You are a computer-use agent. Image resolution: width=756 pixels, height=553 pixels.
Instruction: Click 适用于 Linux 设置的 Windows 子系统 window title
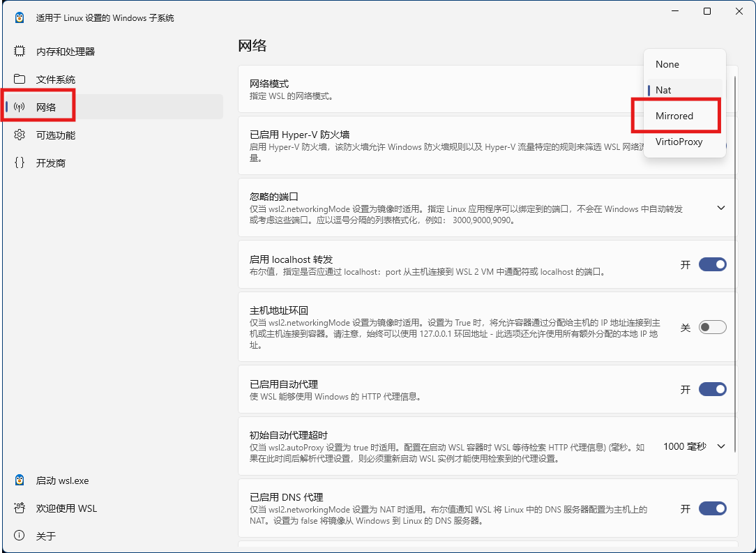[x=105, y=18]
